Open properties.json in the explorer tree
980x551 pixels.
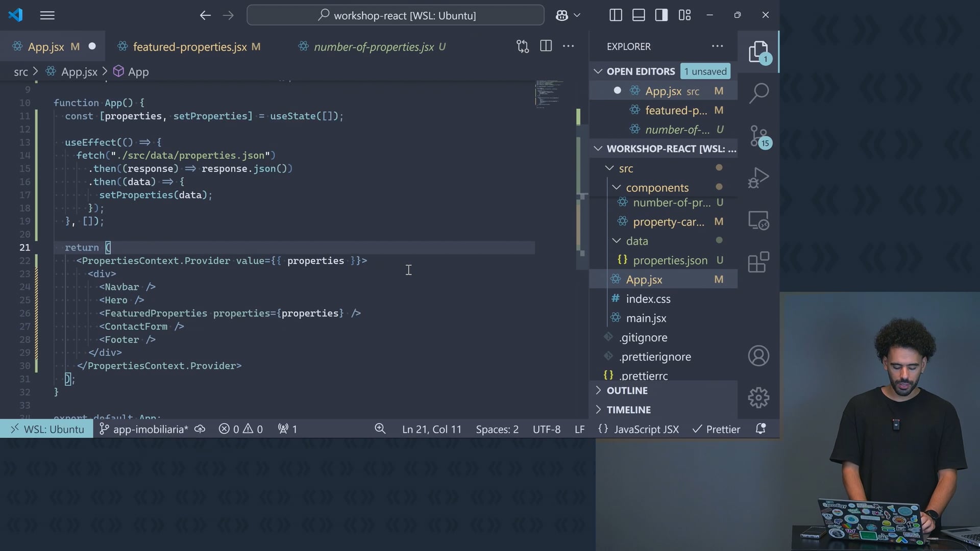670,260
